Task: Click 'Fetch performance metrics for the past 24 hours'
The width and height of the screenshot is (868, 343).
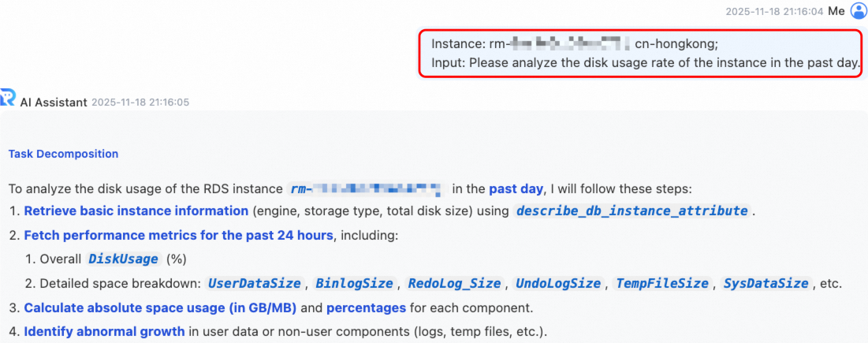Action: click(178, 235)
